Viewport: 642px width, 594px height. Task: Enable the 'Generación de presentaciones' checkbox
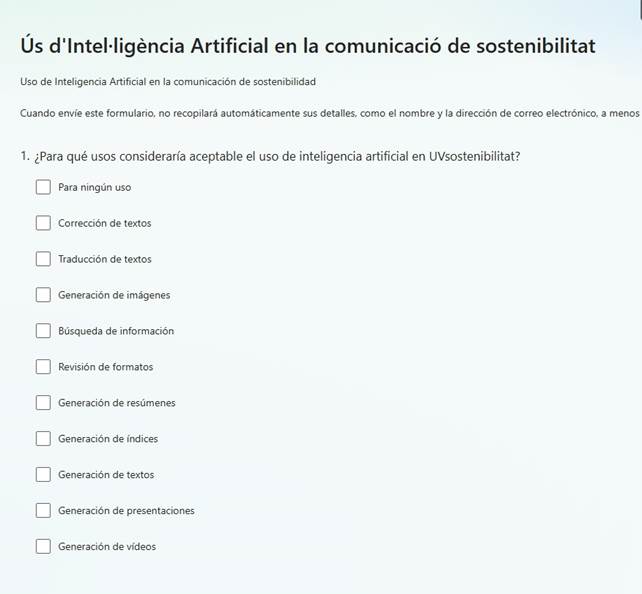click(x=43, y=511)
